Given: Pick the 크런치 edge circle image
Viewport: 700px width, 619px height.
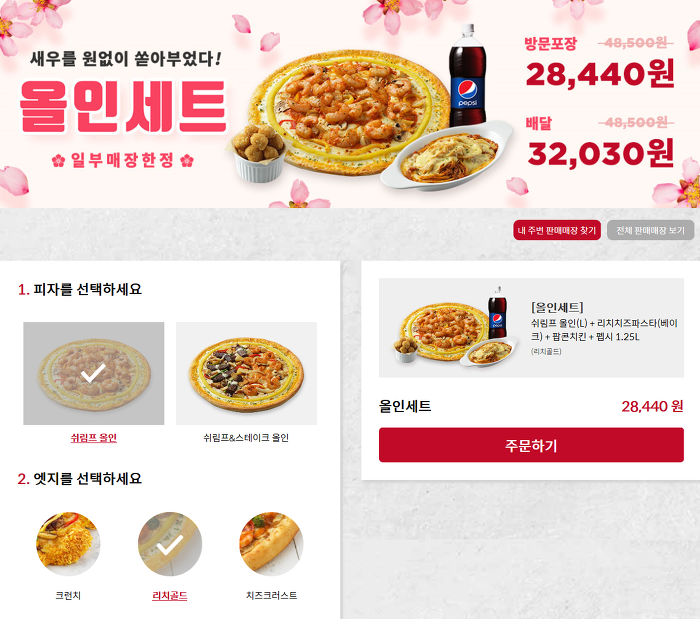Looking at the screenshot, I should 68,544.
